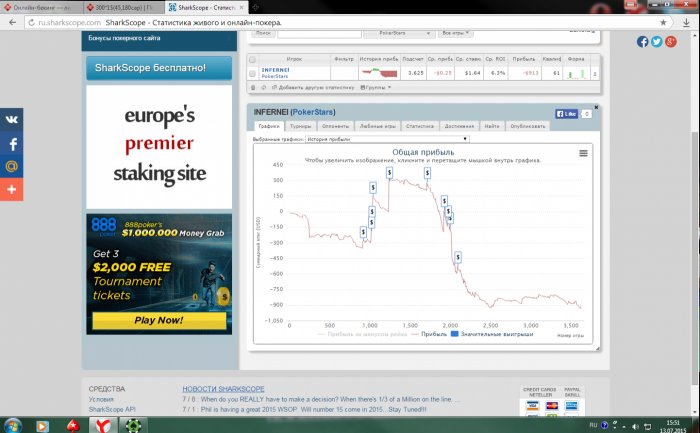The image size is (700, 433).
Task: Switch to the 'Оппоненты' tab
Action: coord(335,126)
